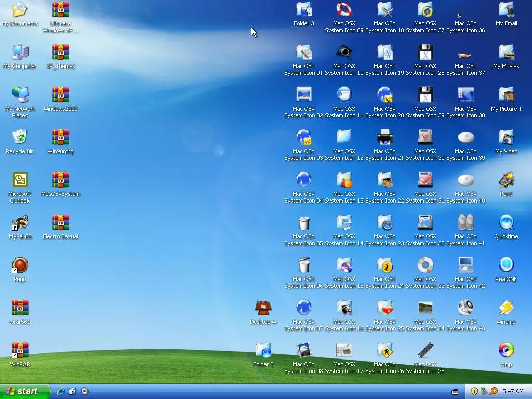Viewport: 532px width, 399px height.
Task: Select the Desktop w icon
Action: pos(263,308)
